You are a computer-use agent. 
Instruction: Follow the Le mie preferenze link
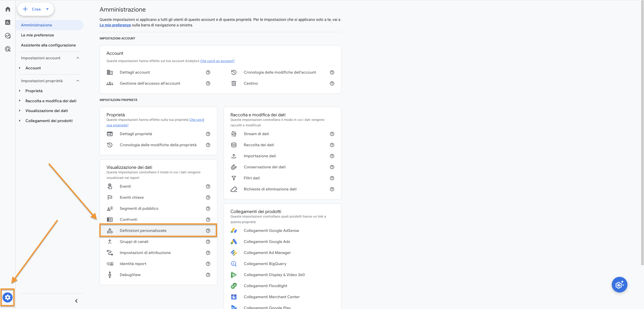point(115,25)
